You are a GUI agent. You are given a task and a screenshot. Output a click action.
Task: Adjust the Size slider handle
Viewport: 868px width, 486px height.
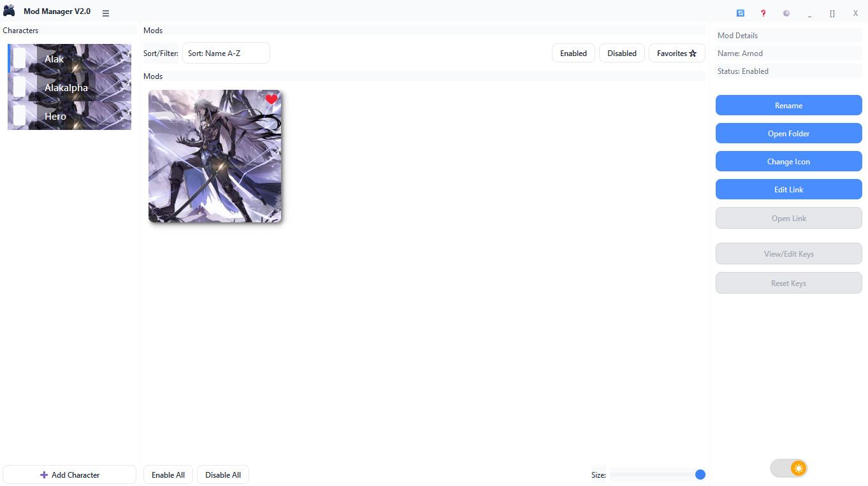[700, 474]
